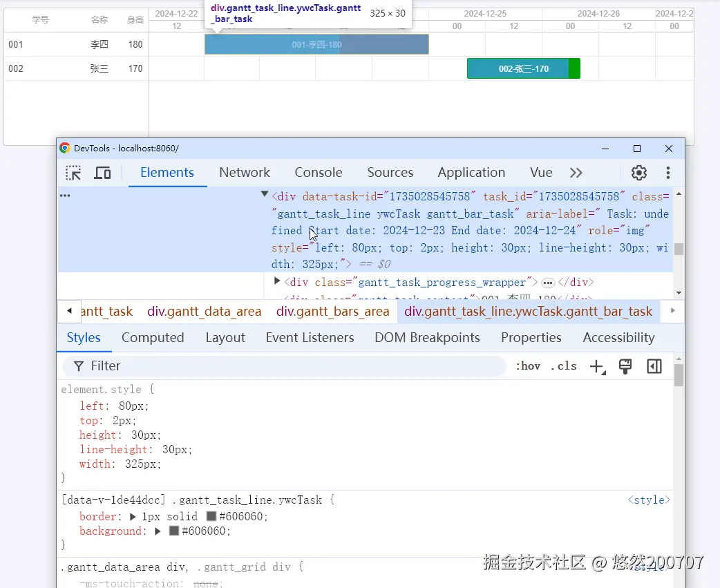Close the DevTools window
This screenshot has width=720, height=588.
pyautogui.click(x=669, y=149)
